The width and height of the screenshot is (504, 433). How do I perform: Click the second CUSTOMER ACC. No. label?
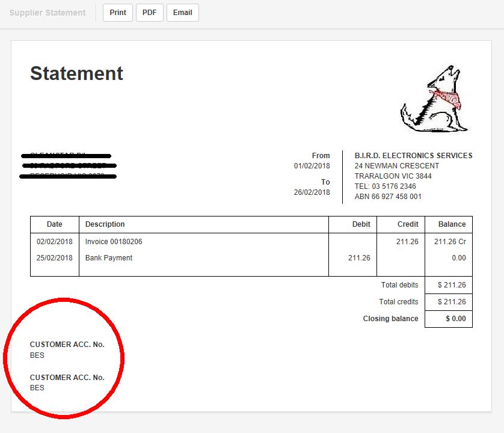click(67, 378)
